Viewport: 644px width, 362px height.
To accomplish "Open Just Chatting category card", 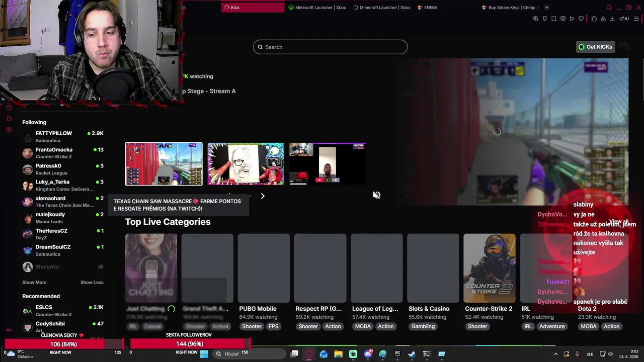I will coord(151,267).
